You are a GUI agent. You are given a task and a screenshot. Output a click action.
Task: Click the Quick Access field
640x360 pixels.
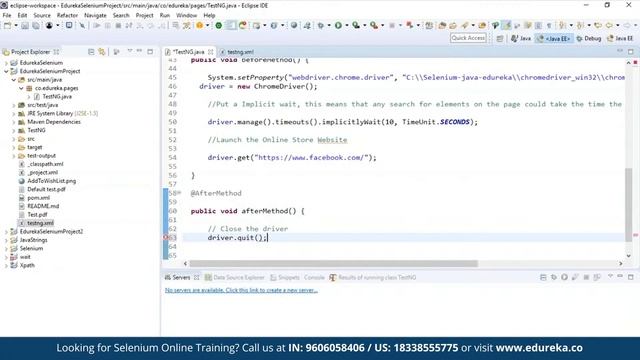pos(468,38)
